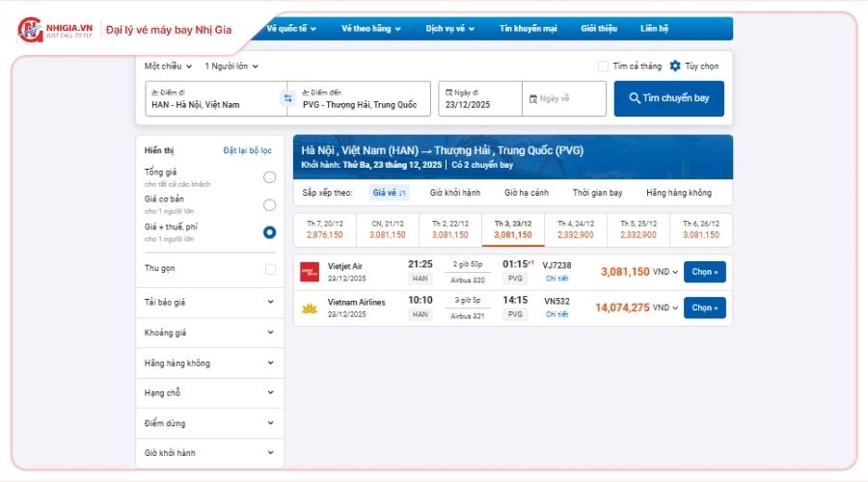Select the CN, 21/12 date tab
The height and width of the screenshot is (482, 868).
click(x=388, y=229)
